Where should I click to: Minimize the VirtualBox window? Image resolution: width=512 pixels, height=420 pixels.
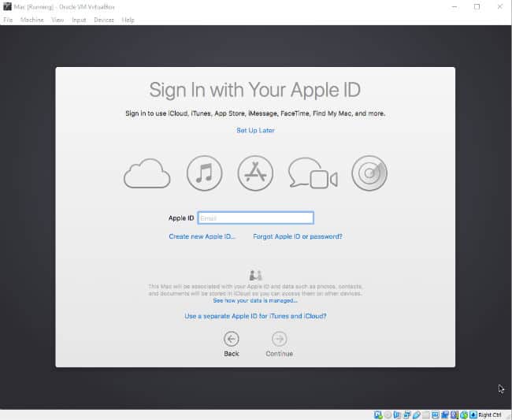pyautogui.click(x=454, y=6)
